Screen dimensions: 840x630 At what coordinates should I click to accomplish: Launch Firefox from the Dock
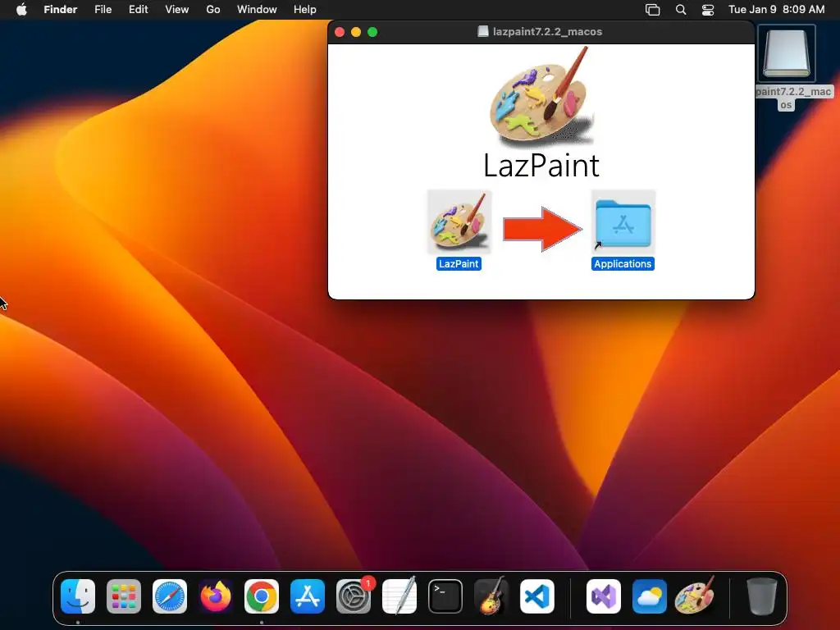pos(216,596)
